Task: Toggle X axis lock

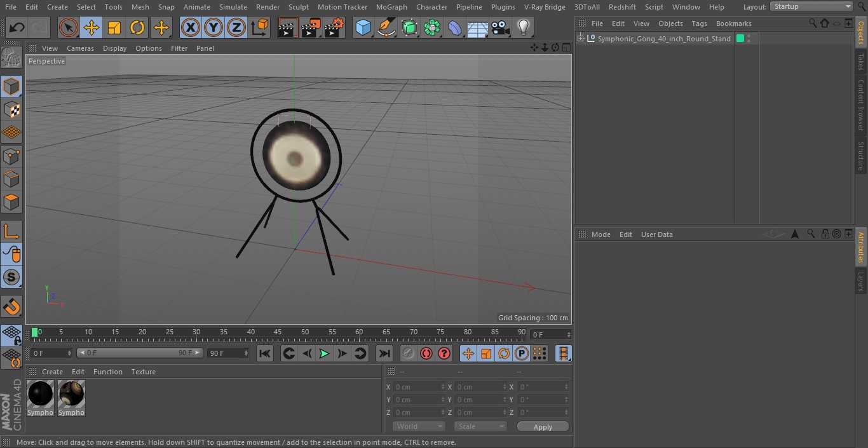Action: 190,27
